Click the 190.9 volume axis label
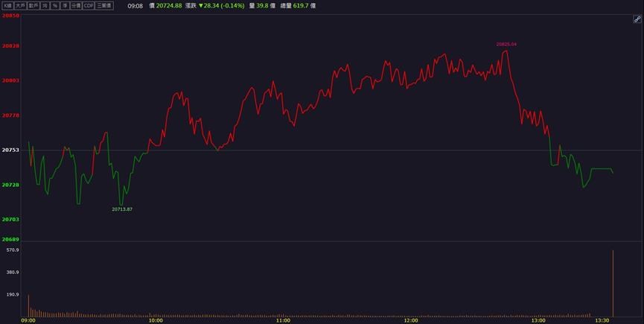 12,295
